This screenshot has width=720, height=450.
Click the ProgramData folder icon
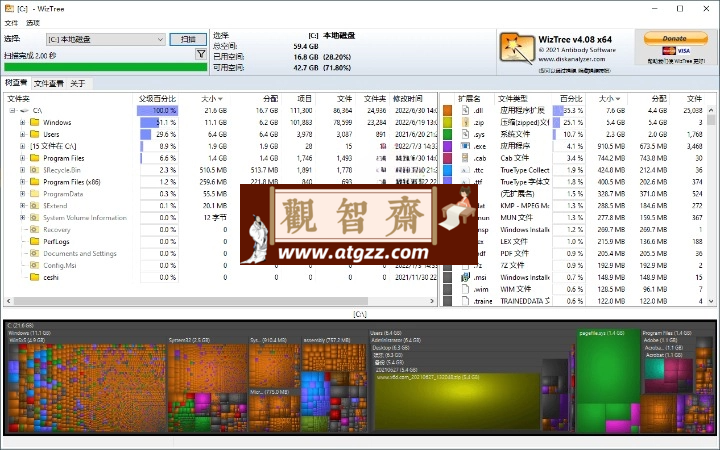(34, 194)
